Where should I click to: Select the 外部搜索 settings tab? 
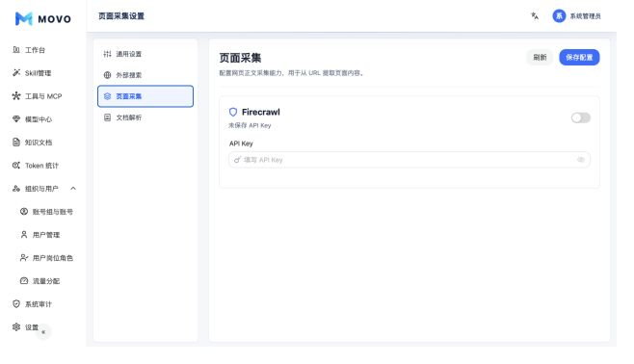145,75
